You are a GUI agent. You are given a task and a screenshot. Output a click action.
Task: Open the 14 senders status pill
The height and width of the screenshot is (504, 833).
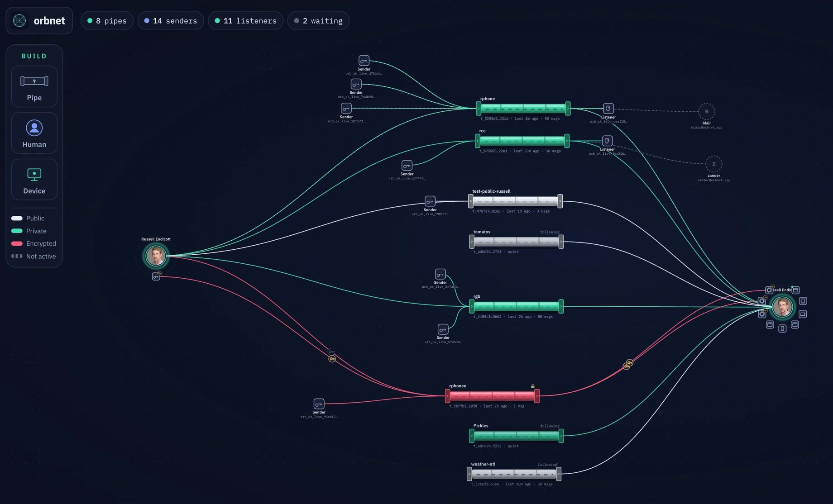[x=171, y=21]
